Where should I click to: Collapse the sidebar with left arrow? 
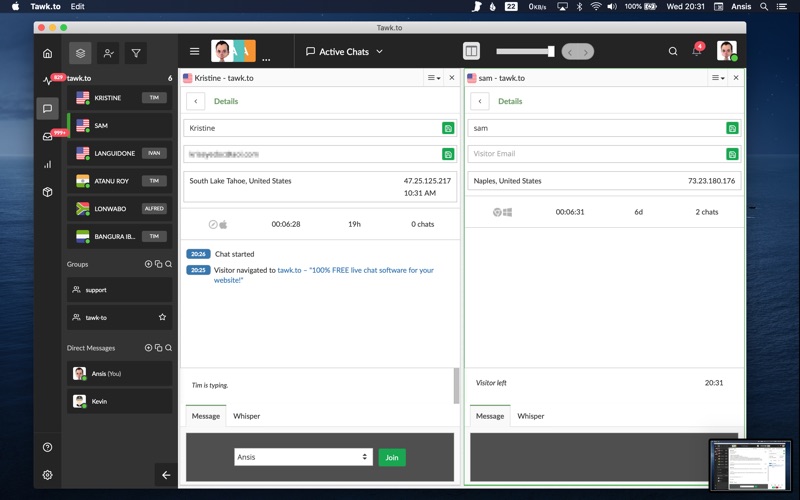tap(166, 475)
